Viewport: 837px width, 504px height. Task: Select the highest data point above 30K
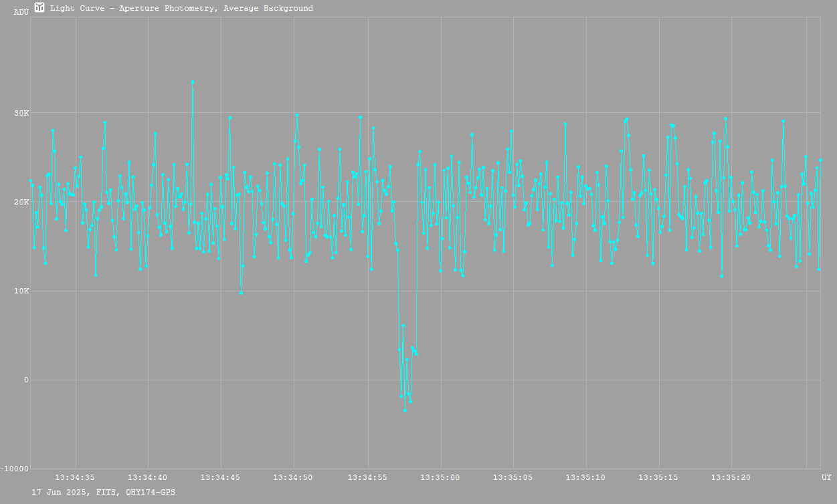coord(193,82)
